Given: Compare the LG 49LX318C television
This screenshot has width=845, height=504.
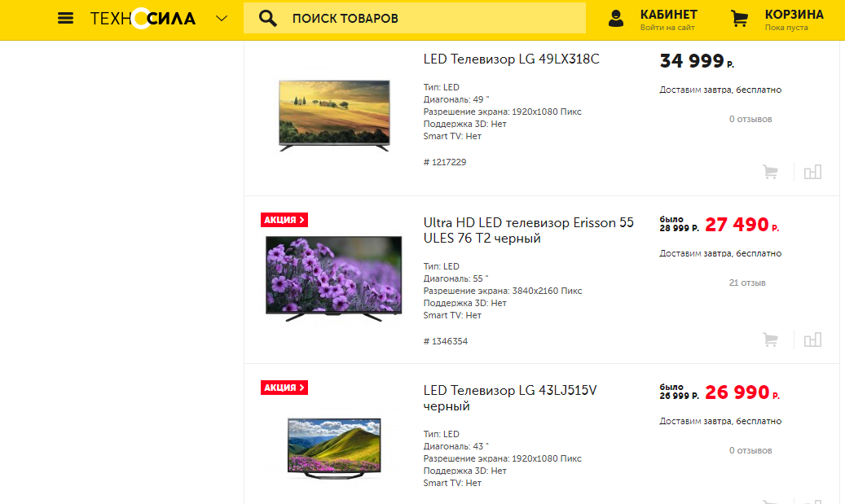Looking at the screenshot, I should [812, 172].
